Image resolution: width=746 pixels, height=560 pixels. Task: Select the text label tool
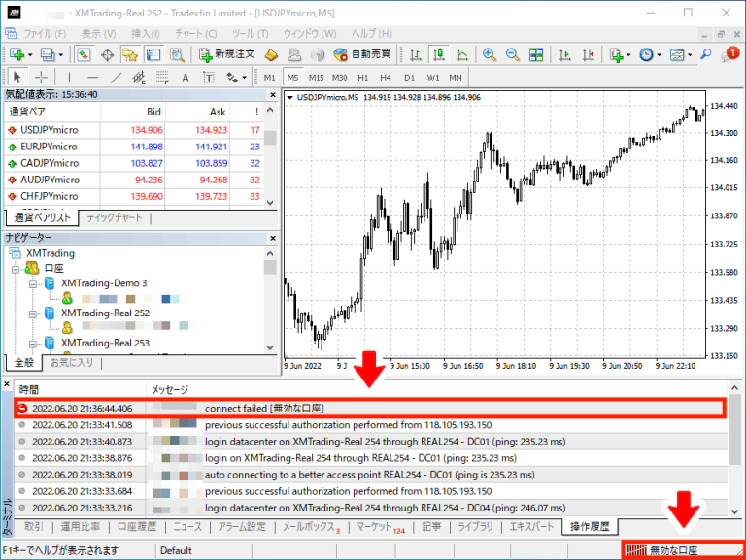click(185, 78)
